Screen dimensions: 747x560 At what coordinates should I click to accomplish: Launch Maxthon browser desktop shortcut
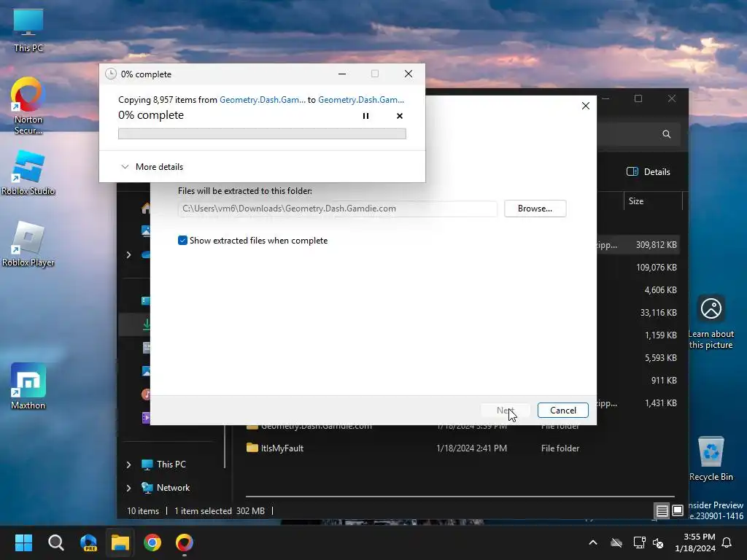[x=28, y=386]
